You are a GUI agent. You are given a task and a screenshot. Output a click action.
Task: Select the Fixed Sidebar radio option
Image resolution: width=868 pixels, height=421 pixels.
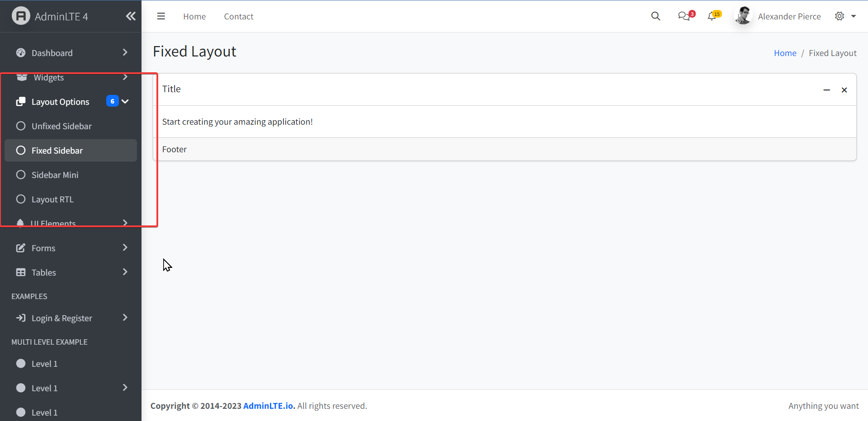(21, 150)
